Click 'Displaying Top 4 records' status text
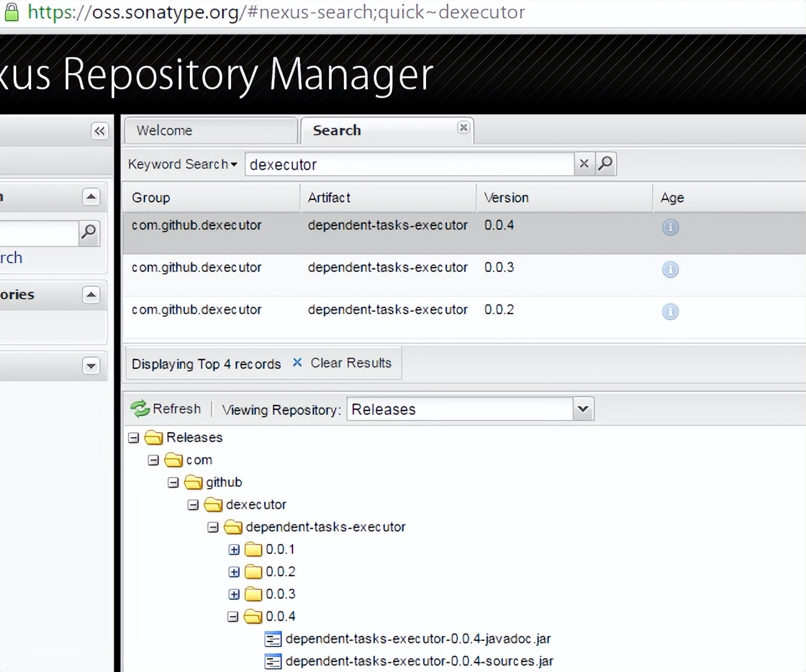This screenshot has height=672, width=806. [x=206, y=364]
